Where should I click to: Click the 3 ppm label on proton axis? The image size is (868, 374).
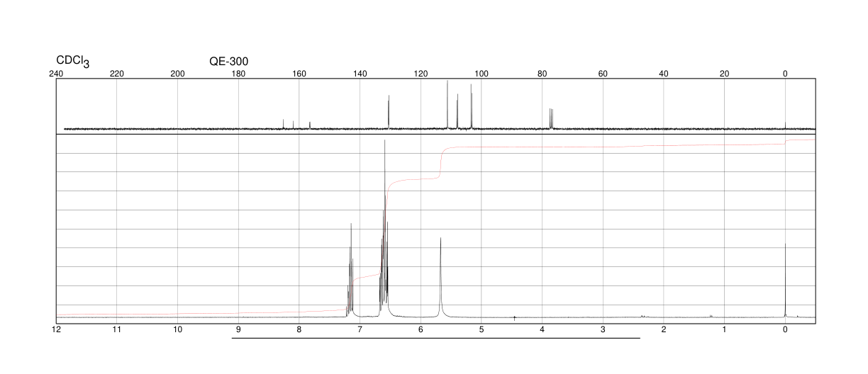(603, 329)
